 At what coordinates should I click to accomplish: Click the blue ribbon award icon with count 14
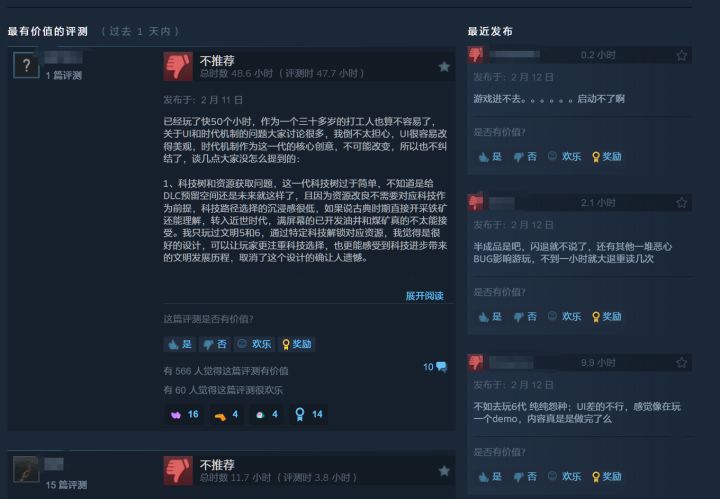308,415
